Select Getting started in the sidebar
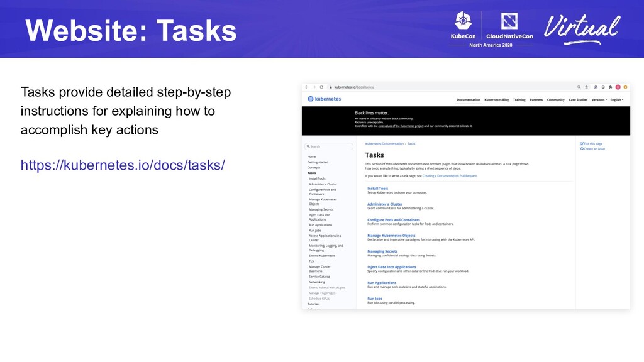 (x=318, y=162)
